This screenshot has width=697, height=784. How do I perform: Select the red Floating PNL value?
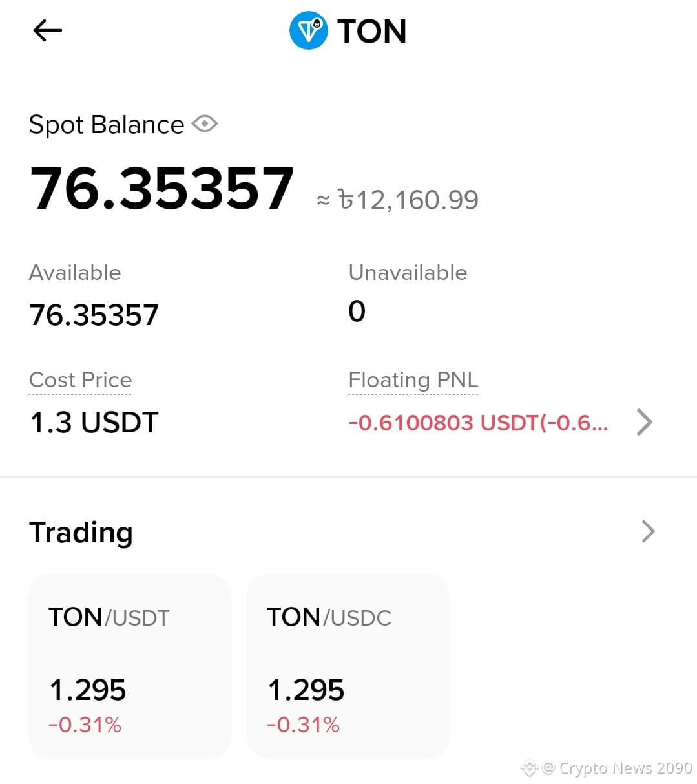(478, 423)
